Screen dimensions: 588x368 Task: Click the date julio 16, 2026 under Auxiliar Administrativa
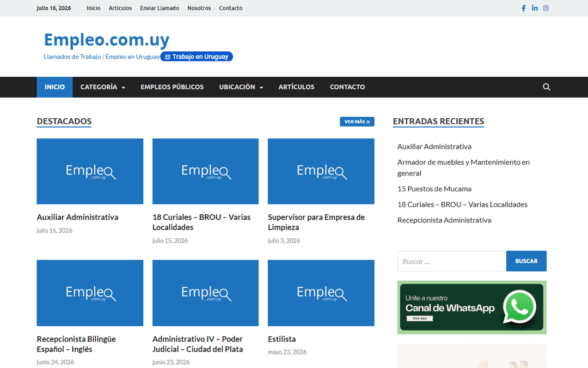[54, 231]
